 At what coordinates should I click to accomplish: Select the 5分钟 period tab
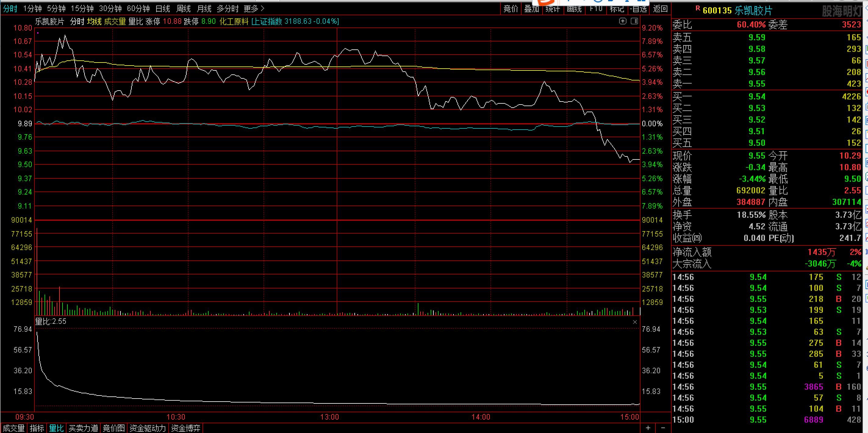56,9
